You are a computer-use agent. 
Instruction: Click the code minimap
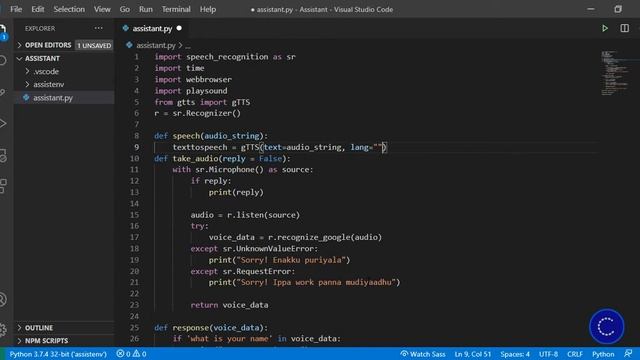point(614,73)
